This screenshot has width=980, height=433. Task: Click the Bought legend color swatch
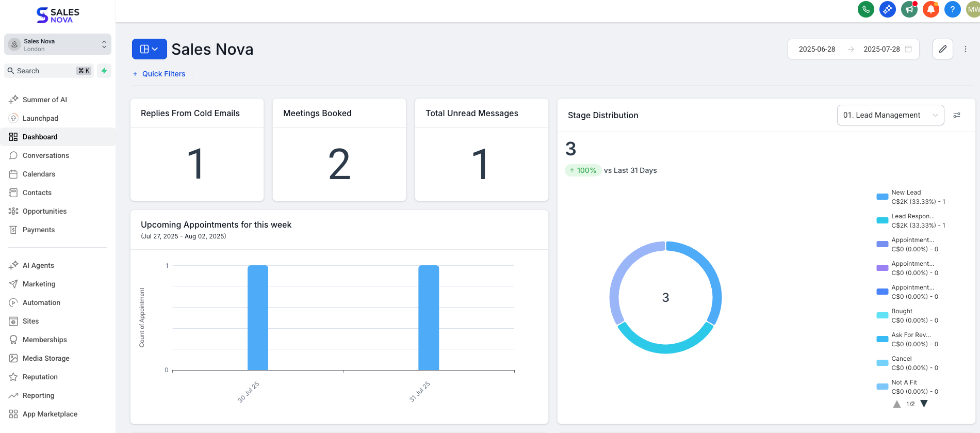pos(883,315)
